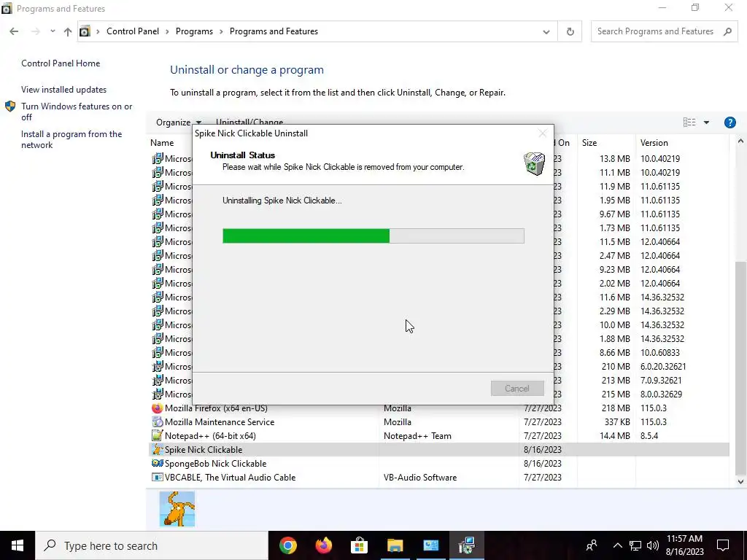Click the search magnifier icon
Screen dimensions: 747x560
[727, 31]
